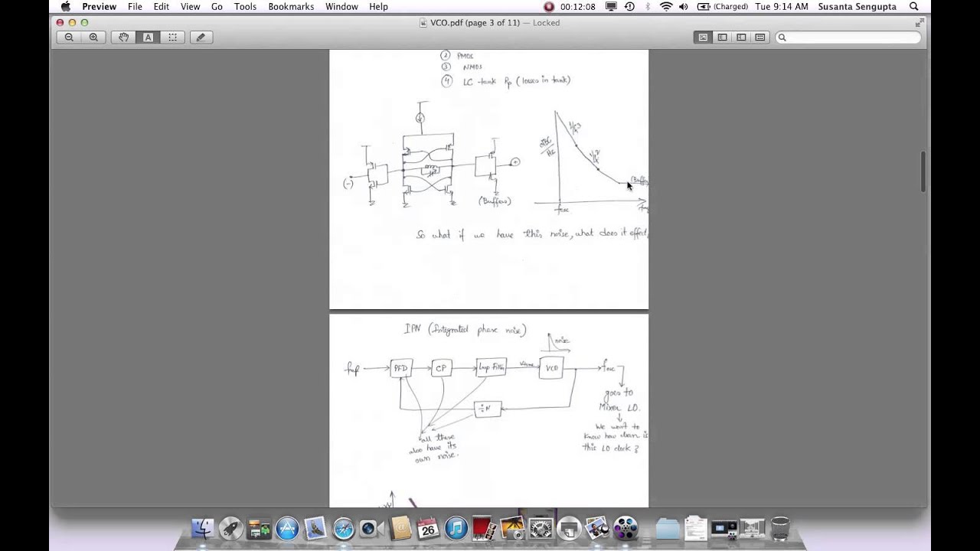
Task: Open the Preview app icon in Dock
Action: point(597,528)
